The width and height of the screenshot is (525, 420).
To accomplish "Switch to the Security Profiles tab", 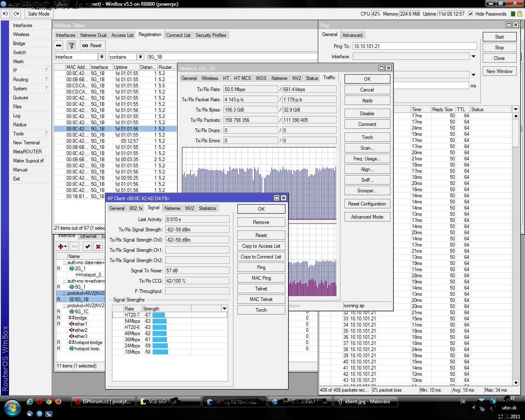I will (x=211, y=35).
